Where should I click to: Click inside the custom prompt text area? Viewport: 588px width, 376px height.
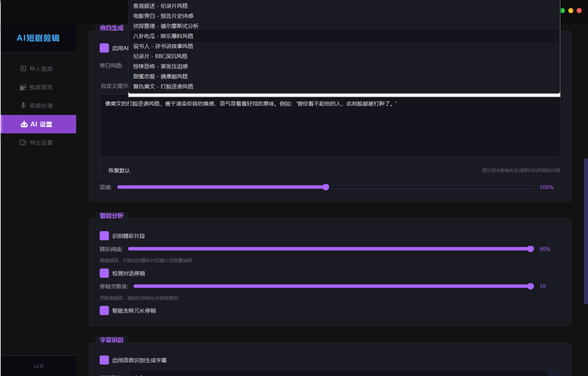tap(330, 126)
